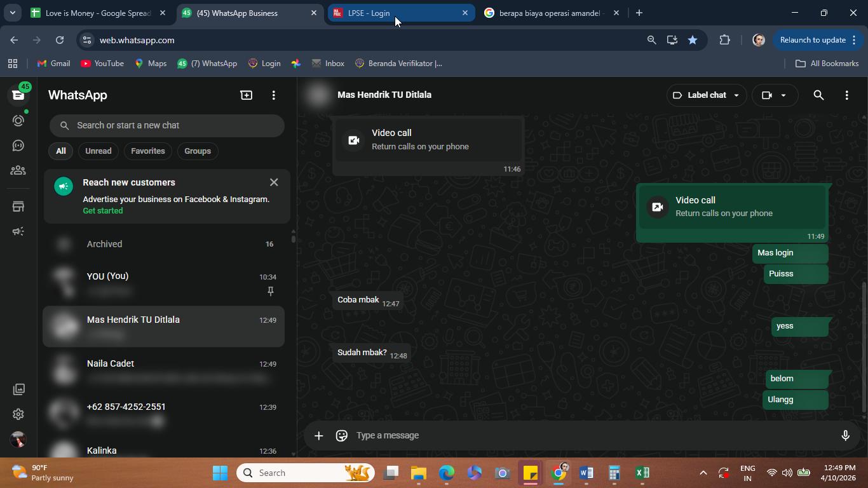Open the business tools storefront icon

[x=18, y=207]
